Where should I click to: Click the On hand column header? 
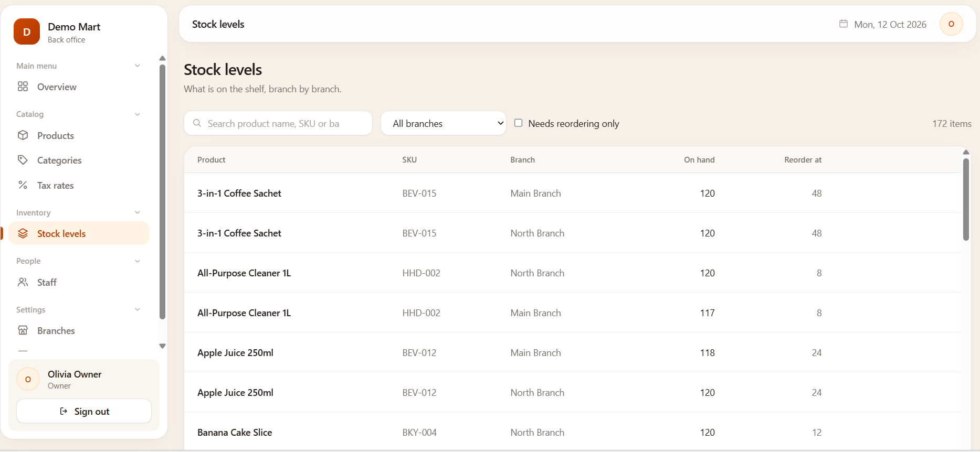[x=699, y=159]
